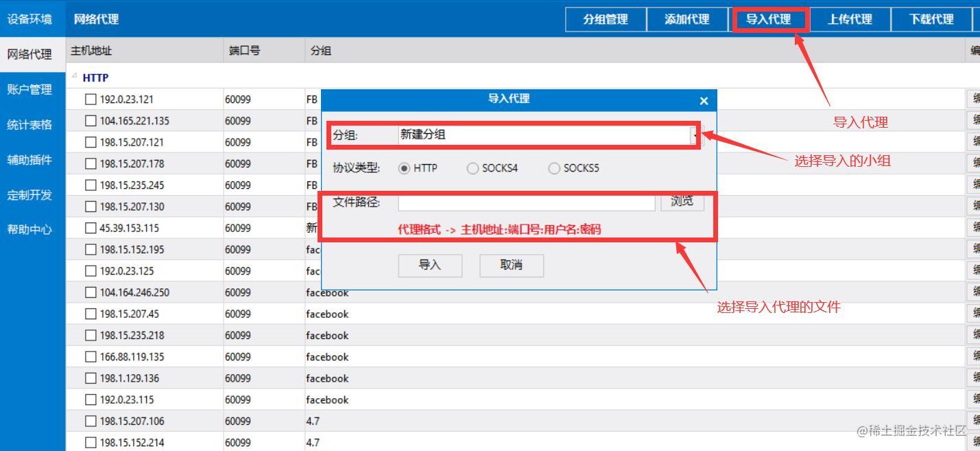Click the facebook group cell for 198.1.129.136
The height and width of the screenshot is (451, 980).
327,378
